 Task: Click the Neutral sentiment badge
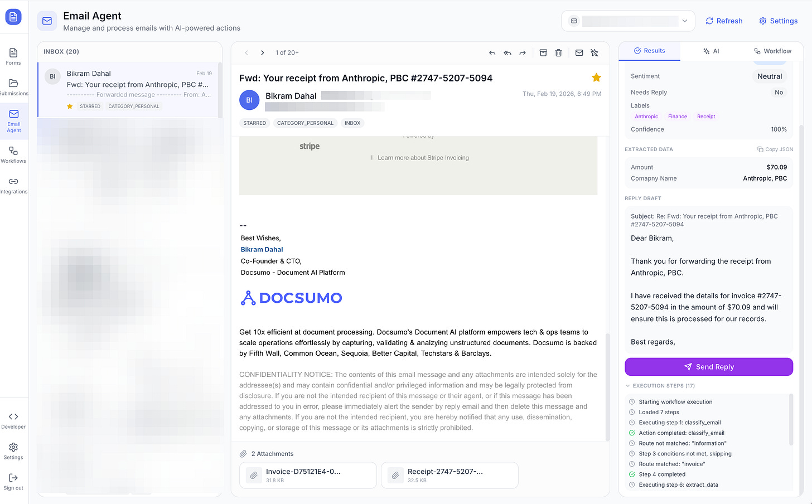point(770,76)
